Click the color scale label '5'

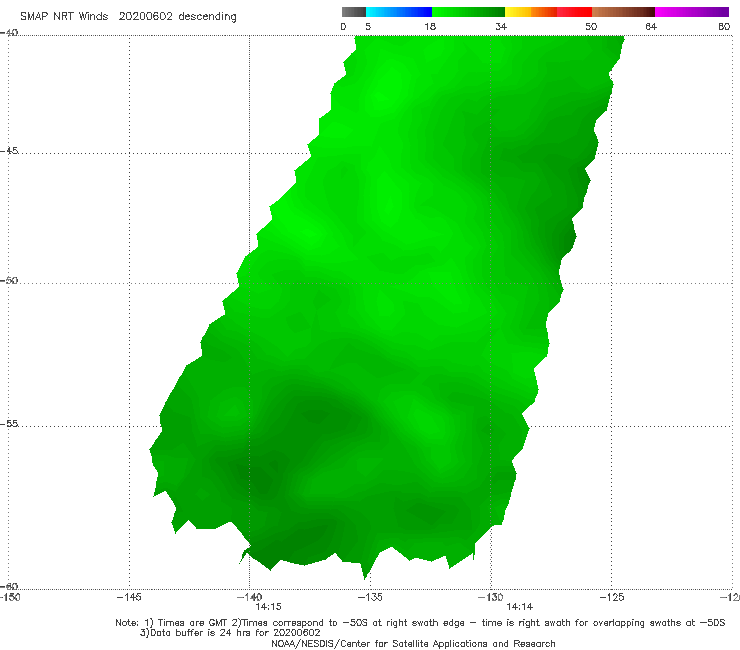368,27
